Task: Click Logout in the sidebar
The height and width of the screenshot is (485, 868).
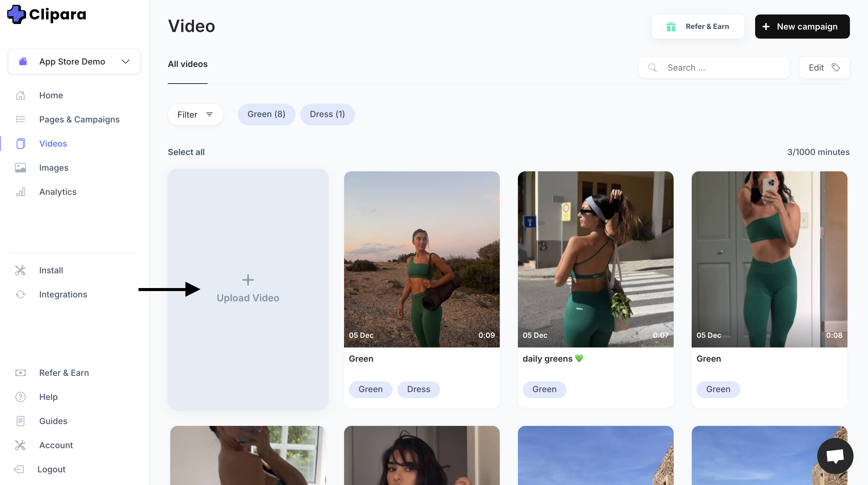Action: click(51, 469)
